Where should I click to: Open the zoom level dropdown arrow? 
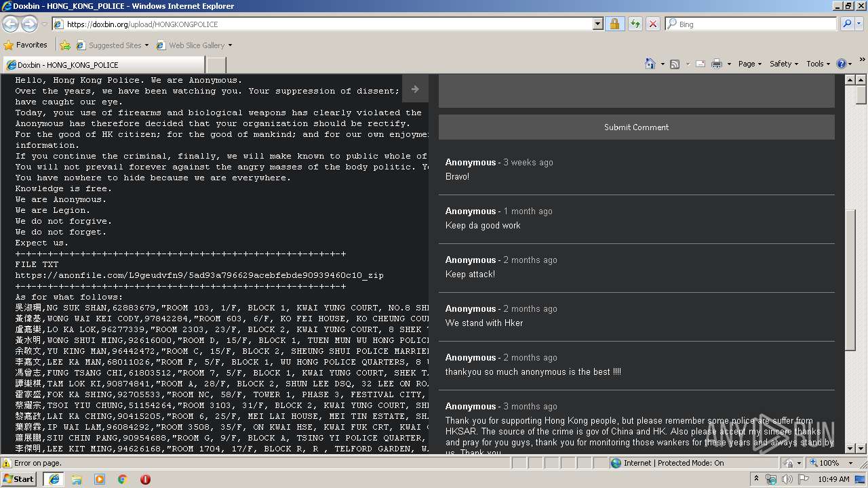[850, 463]
